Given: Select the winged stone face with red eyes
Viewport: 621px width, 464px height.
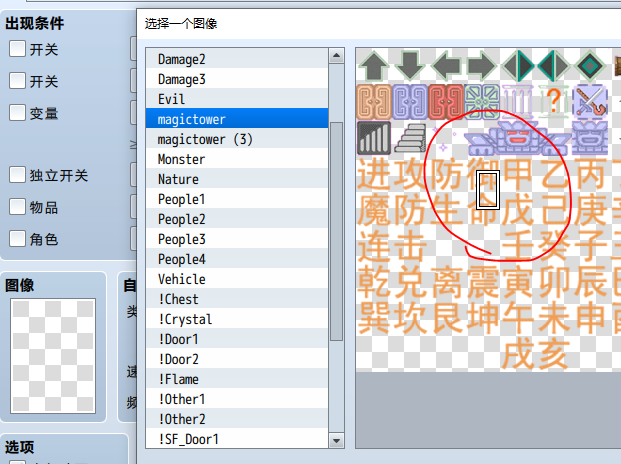Looking at the screenshot, I should tap(518, 138).
